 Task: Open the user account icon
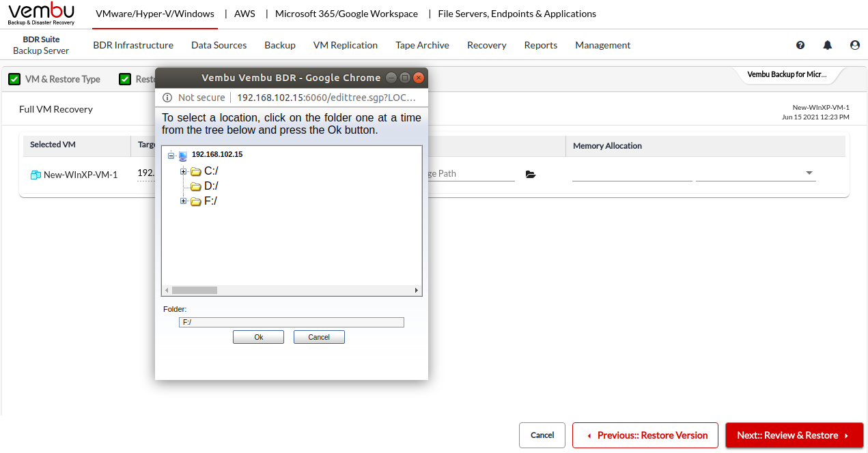coord(855,45)
